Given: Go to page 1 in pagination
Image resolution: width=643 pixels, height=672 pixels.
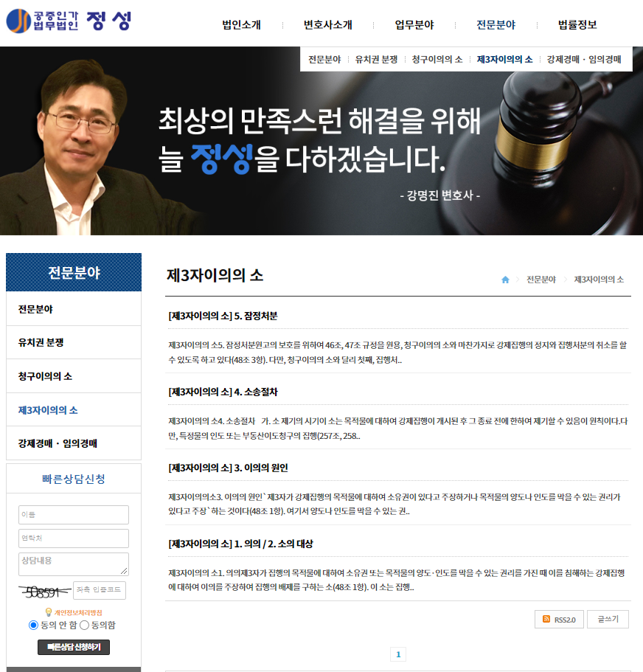Looking at the screenshot, I should (397, 654).
